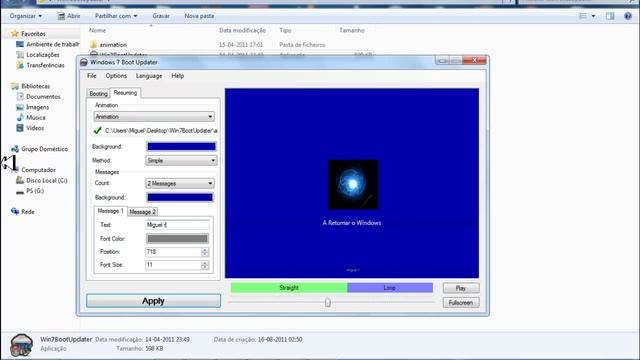Click the green checkmark beside animation path
This screenshot has width=640, height=360.
98,131
